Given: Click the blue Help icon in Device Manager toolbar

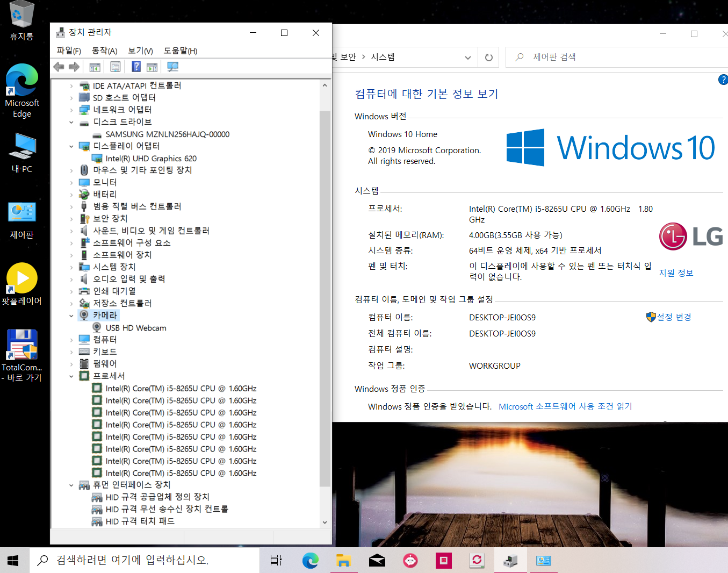Looking at the screenshot, I should [x=136, y=67].
